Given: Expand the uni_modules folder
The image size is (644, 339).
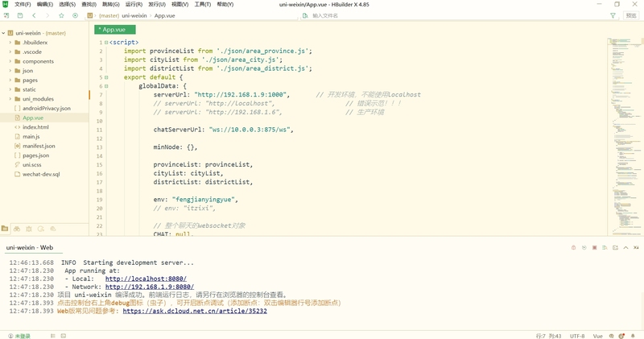Looking at the screenshot, I should pos(10,99).
